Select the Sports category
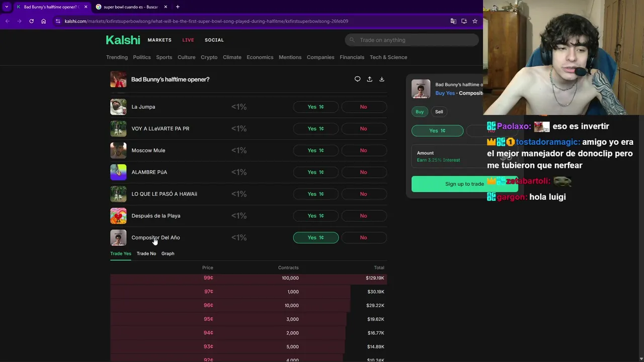The width and height of the screenshot is (644, 362). click(164, 57)
